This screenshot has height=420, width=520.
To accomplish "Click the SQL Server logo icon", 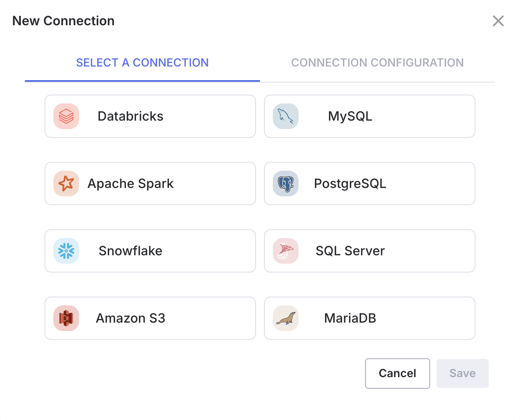I will pos(286,251).
